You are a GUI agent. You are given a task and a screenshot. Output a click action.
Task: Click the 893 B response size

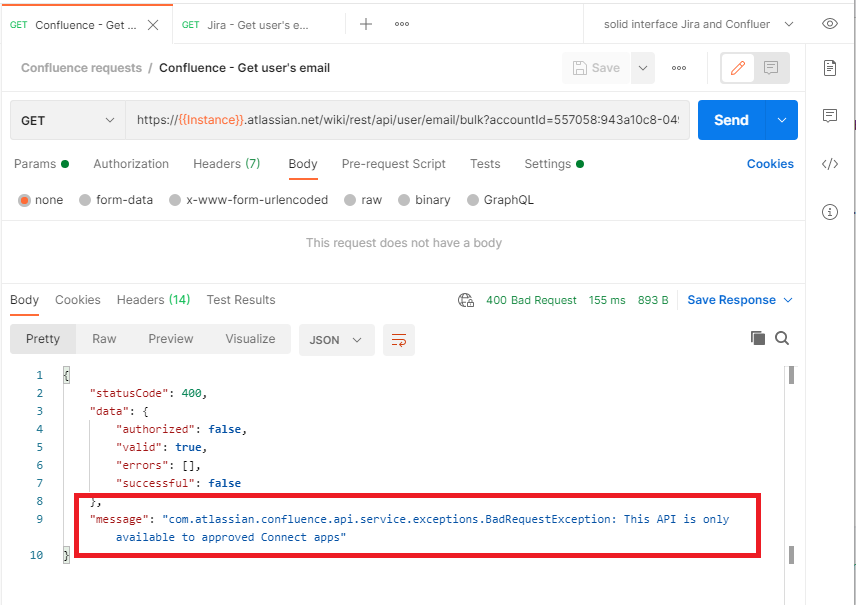pyautogui.click(x=653, y=300)
